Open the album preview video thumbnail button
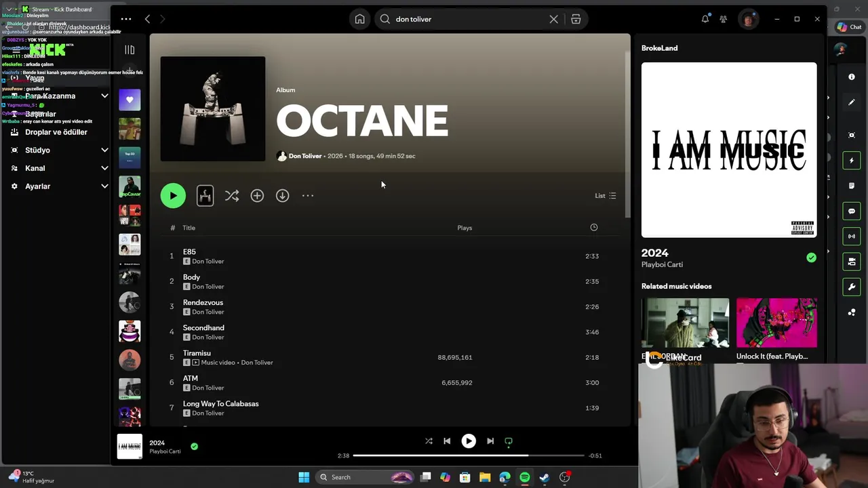 (205, 196)
